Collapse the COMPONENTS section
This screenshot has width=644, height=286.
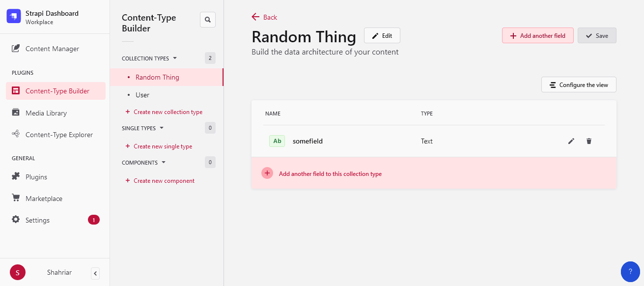click(165, 162)
